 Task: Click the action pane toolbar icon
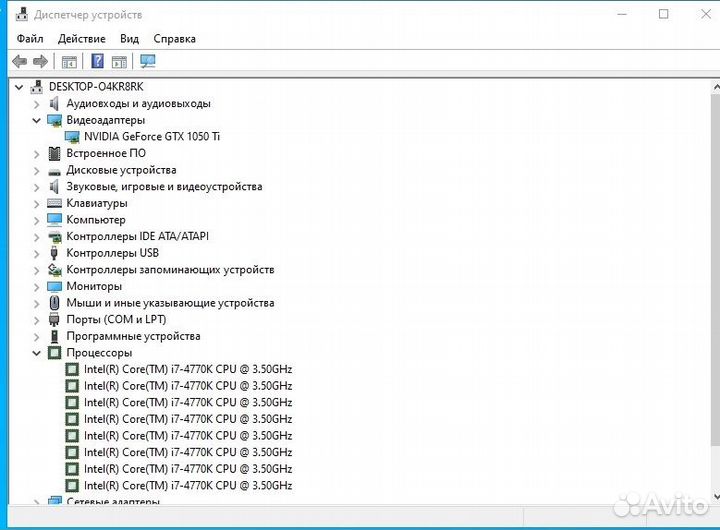(x=119, y=61)
